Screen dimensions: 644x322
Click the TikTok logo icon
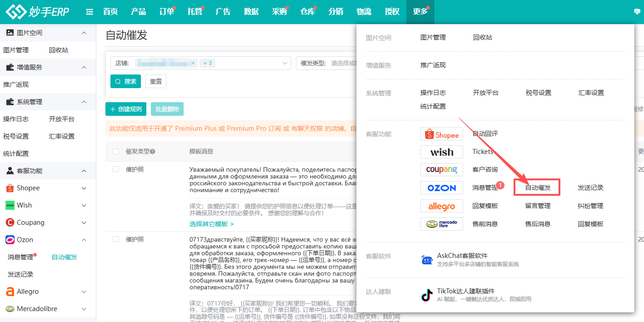427,295
